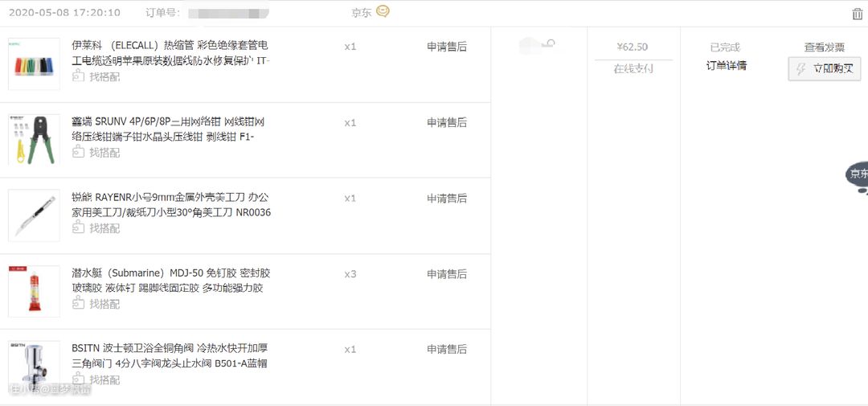
Task: Click 申请售后 for Submarine MDJ-50 sealant
Action: (x=446, y=274)
